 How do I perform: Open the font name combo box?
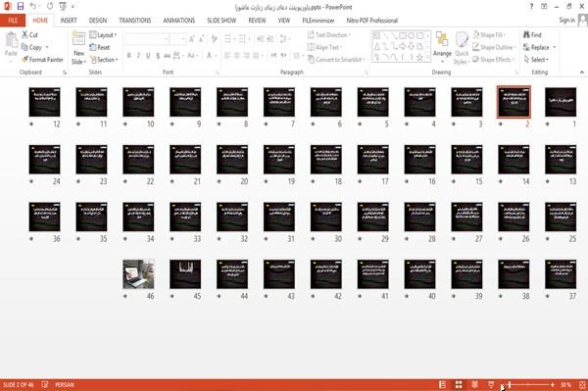tap(147, 38)
